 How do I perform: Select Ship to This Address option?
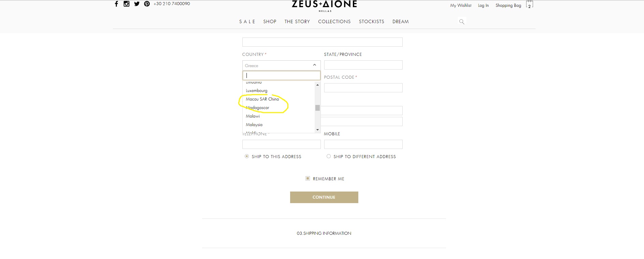(247, 156)
